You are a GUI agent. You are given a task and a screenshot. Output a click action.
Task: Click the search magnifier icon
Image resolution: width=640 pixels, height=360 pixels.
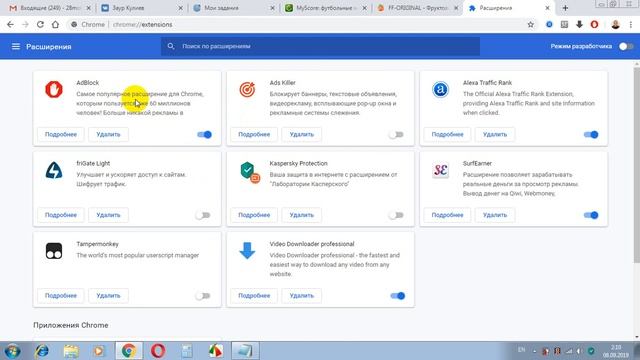[x=171, y=46]
